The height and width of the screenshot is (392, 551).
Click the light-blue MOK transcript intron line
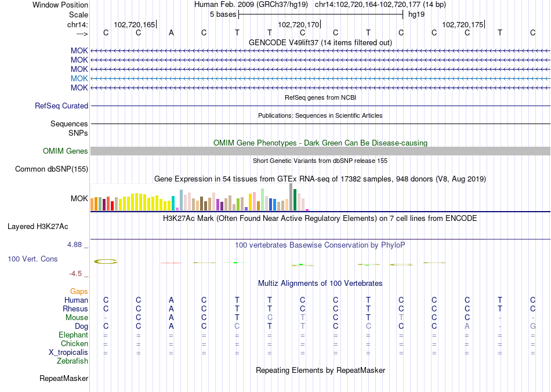[x=320, y=78]
